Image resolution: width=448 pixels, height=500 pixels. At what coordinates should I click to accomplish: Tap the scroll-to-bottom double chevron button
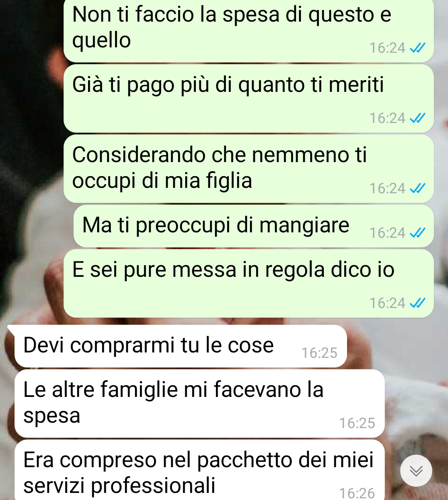pos(416,470)
